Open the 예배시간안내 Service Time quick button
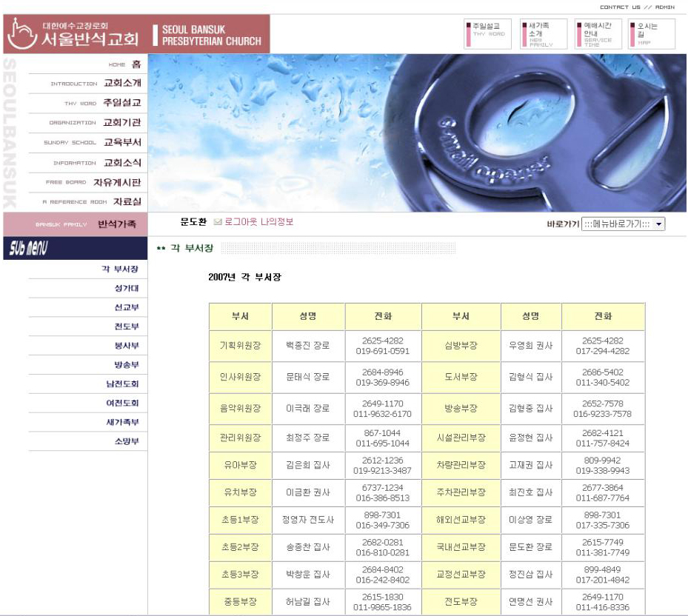 [598, 34]
